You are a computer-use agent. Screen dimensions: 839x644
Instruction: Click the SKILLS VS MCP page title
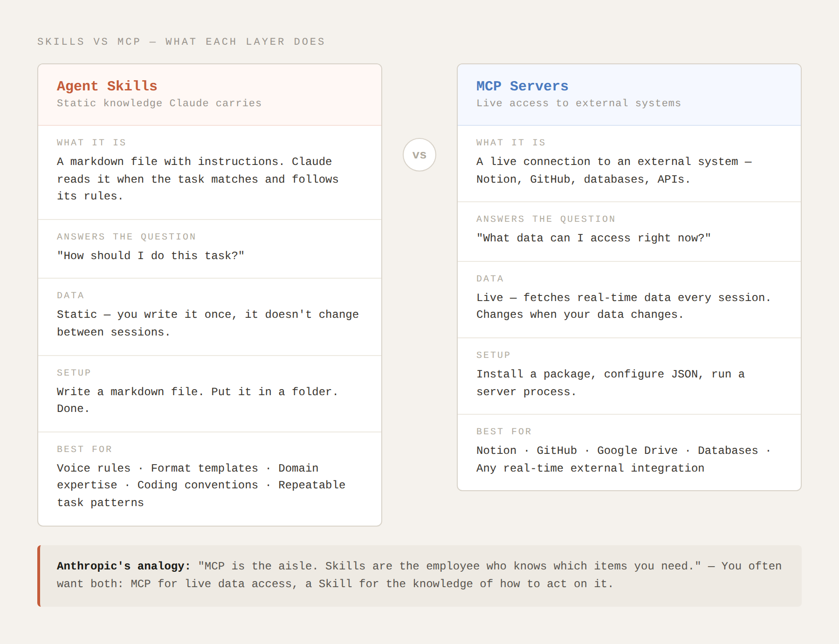(x=181, y=41)
